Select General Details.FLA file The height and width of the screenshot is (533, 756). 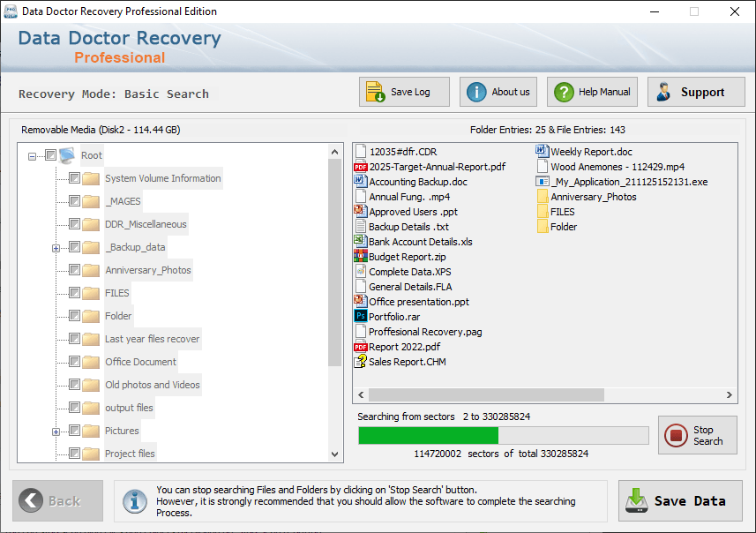410,287
